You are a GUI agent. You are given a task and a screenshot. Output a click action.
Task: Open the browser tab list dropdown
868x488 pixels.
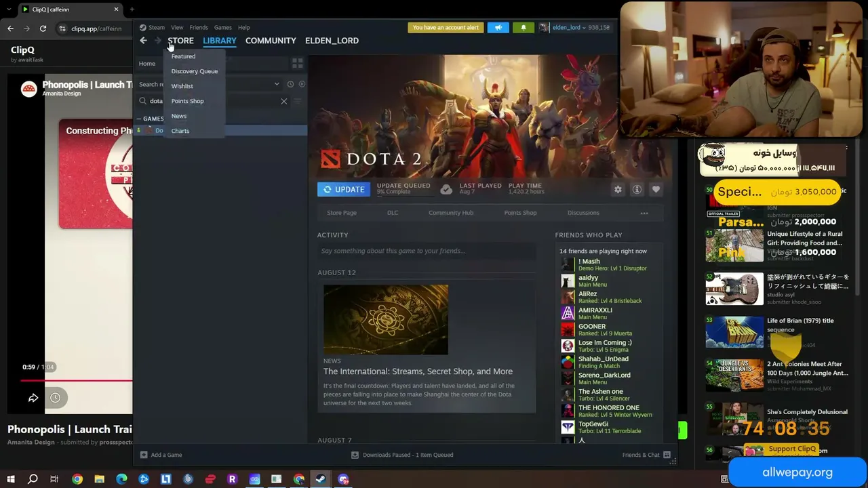pos(8,9)
